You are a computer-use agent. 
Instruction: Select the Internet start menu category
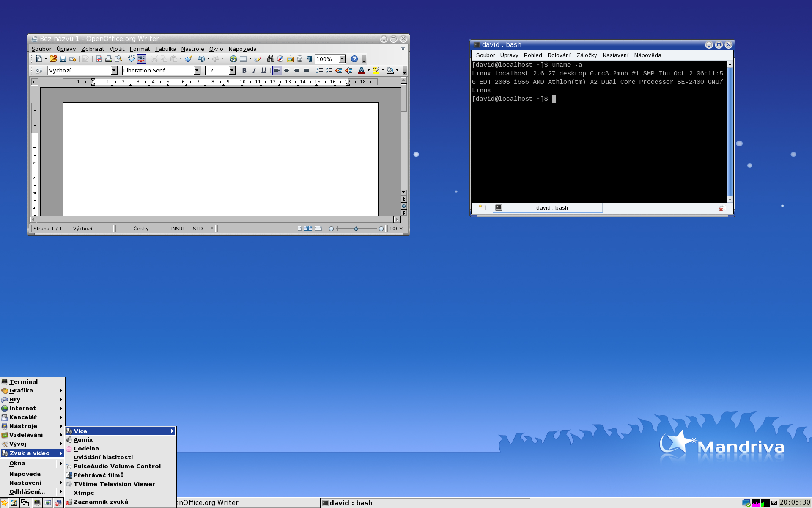point(33,408)
